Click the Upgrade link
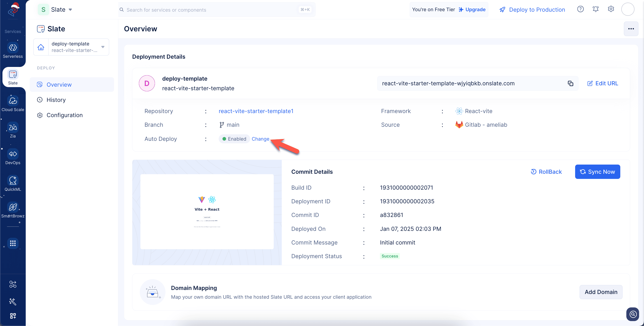 472,9
